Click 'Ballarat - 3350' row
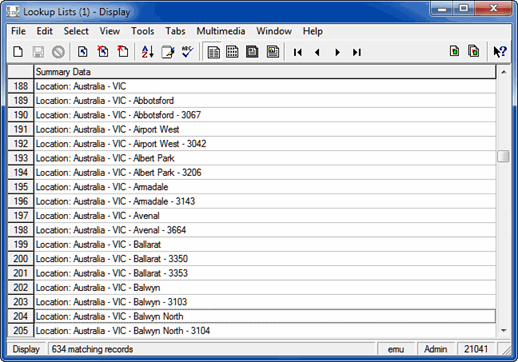This screenshot has width=518, height=362. click(x=265, y=259)
